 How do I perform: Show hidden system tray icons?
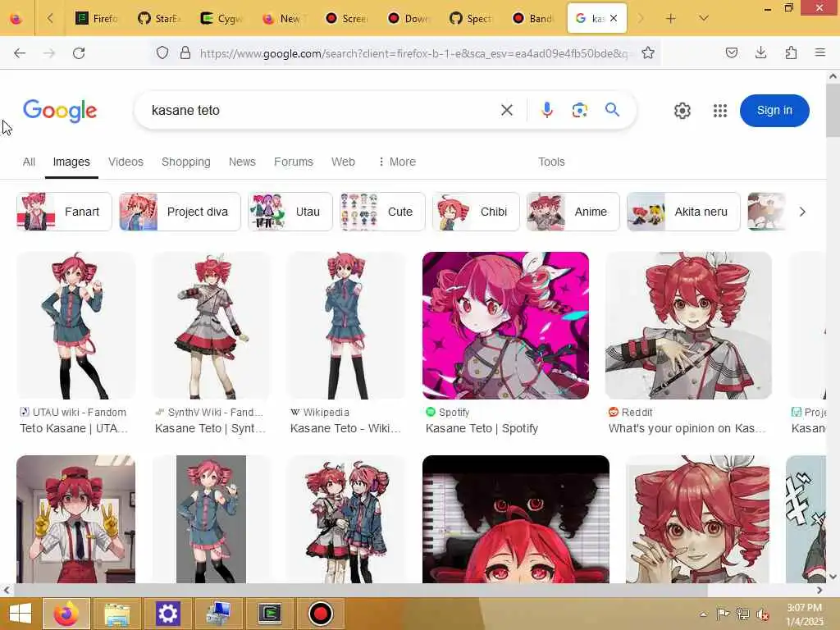[703, 614]
